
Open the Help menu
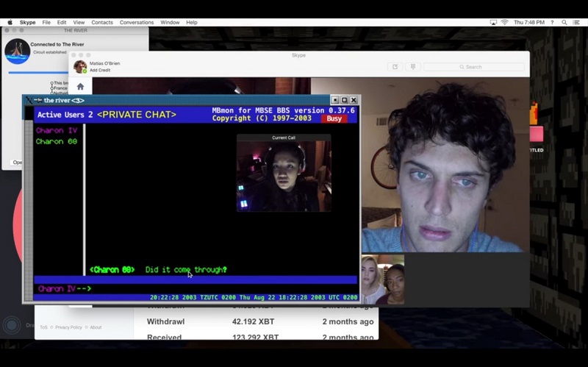pos(192,22)
